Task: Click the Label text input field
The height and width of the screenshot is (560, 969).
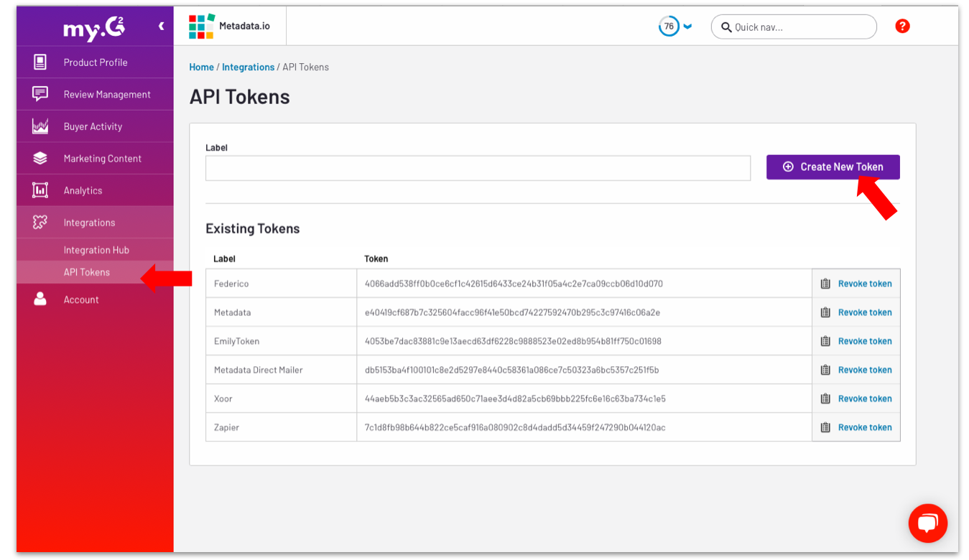Action: (x=478, y=168)
